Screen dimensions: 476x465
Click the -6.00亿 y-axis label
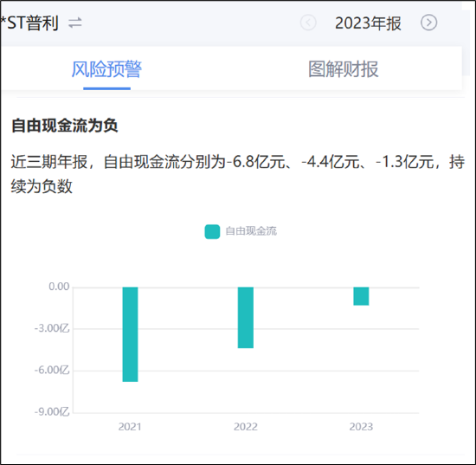[x=52, y=371]
